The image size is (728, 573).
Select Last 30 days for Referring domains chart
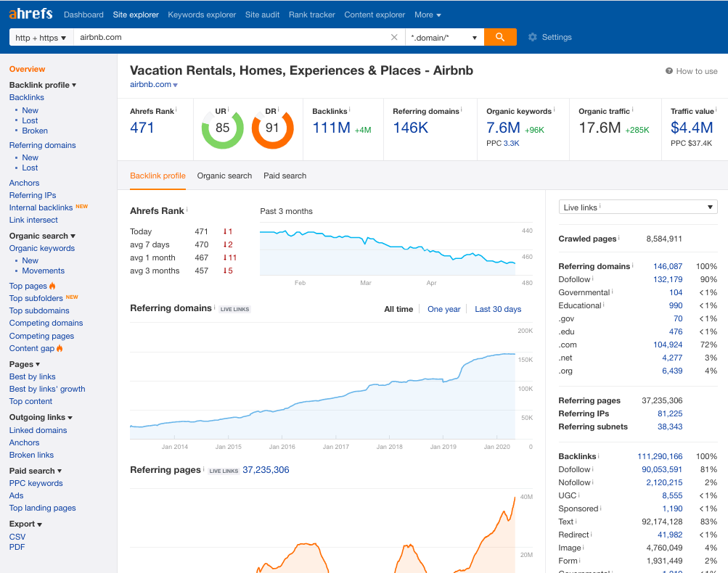pyautogui.click(x=498, y=309)
